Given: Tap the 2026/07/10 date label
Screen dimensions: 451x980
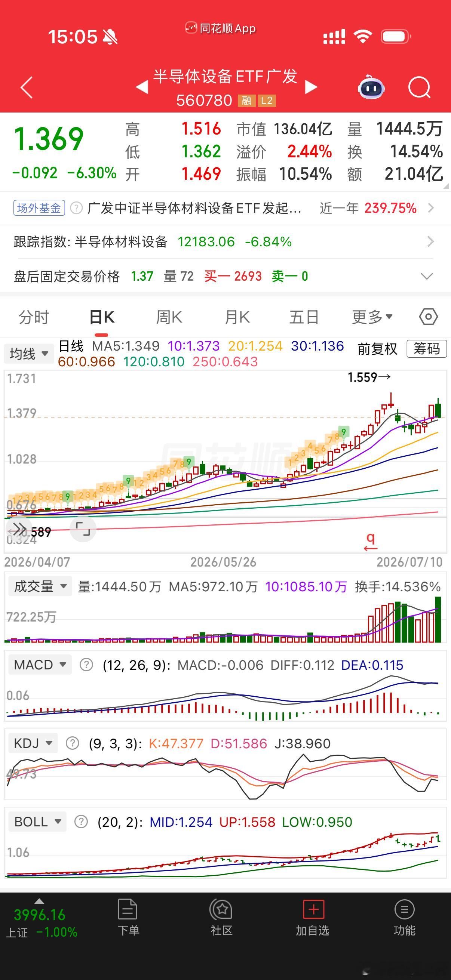Looking at the screenshot, I should 409,562.
